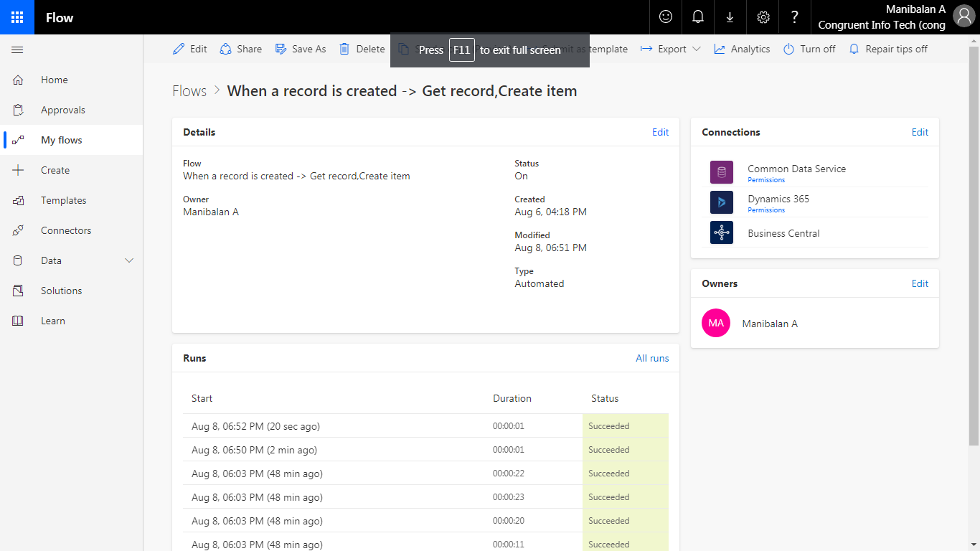Screen dimensions: 980x551
Task: Expand the Data menu chevron
Action: point(129,260)
